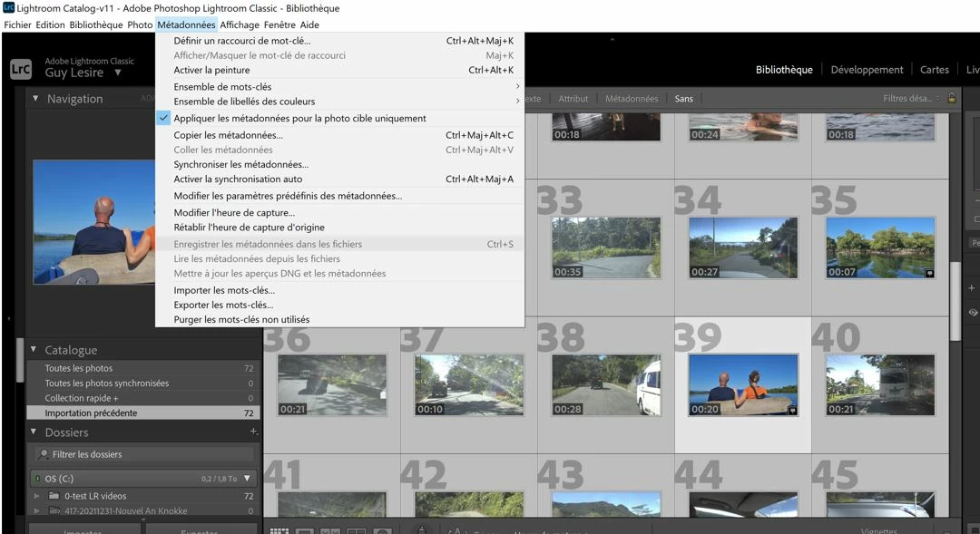Open the Photo menu
980x534 pixels.
(x=140, y=25)
